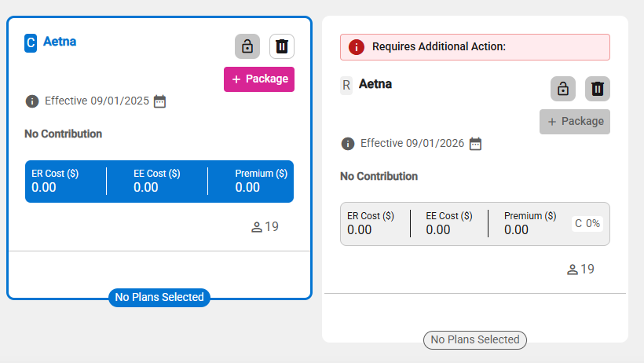Screen dimensions: 644x363
Task: Click ER Cost ($) in the blue bar
Action: pos(55,174)
